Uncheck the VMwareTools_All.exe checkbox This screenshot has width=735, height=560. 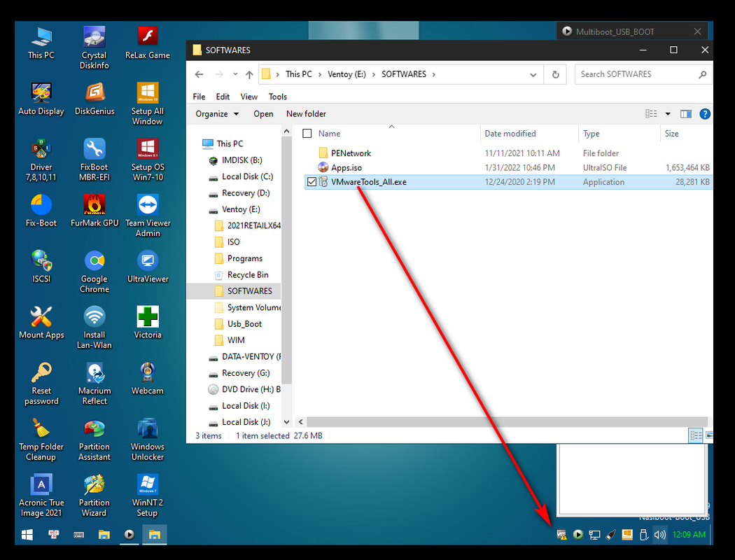click(x=311, y=182)
